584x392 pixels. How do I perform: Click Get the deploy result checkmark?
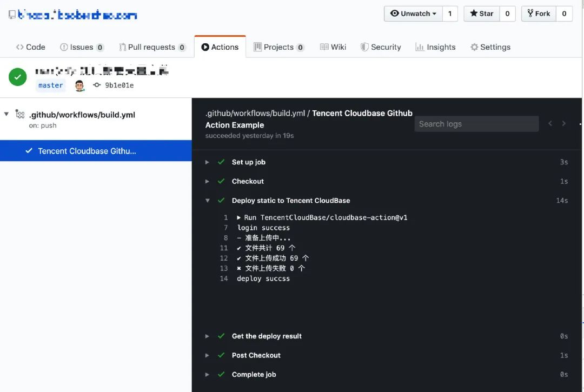221,336
